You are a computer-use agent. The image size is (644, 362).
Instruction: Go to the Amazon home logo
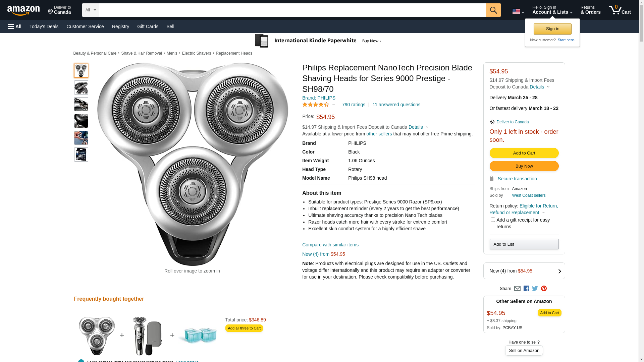tap(23, 10)
